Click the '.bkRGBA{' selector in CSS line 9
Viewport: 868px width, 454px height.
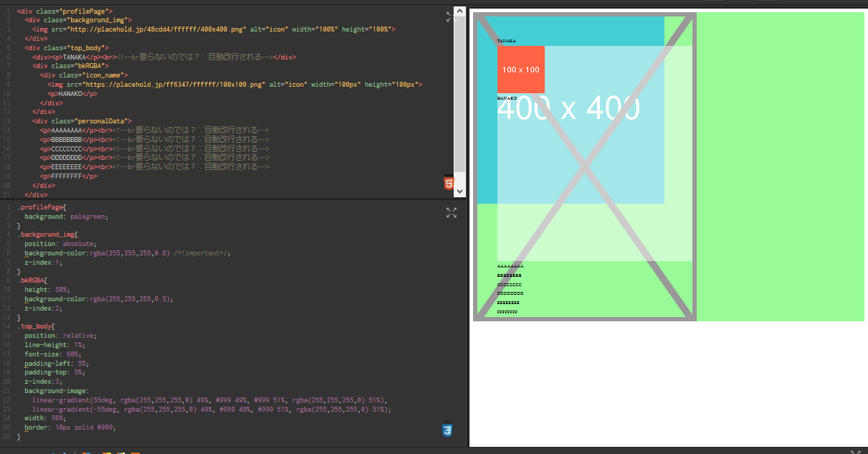[x=32, y=280]
